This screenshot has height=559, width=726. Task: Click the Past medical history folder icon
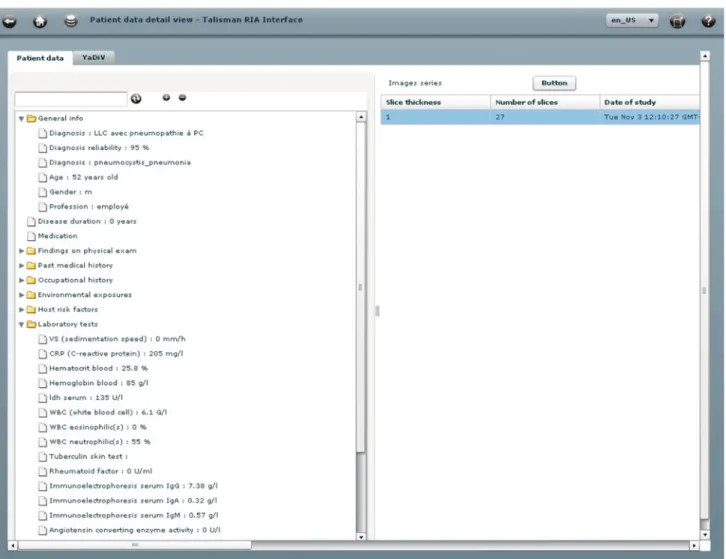[x=31, y=265]
